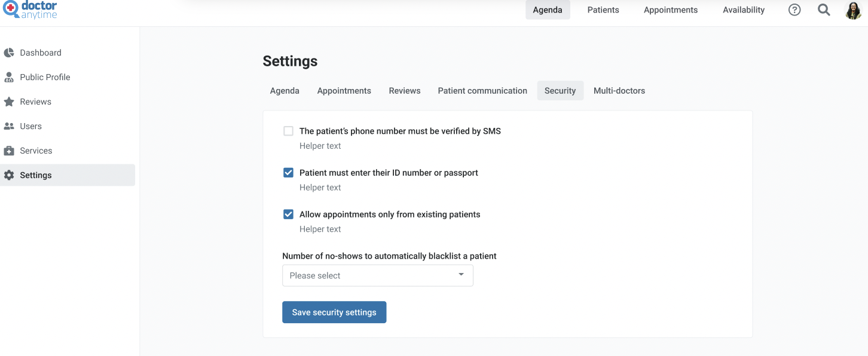Viewport: 868px width, 356px height.
Task: Switch to the Multi-doctors tab
Action: click(619, 91)
